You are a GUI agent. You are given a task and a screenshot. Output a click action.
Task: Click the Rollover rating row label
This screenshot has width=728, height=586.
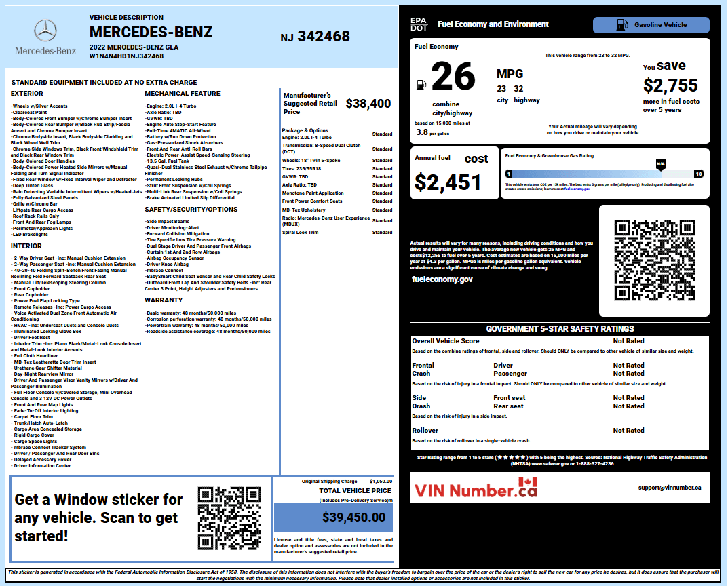425,431
